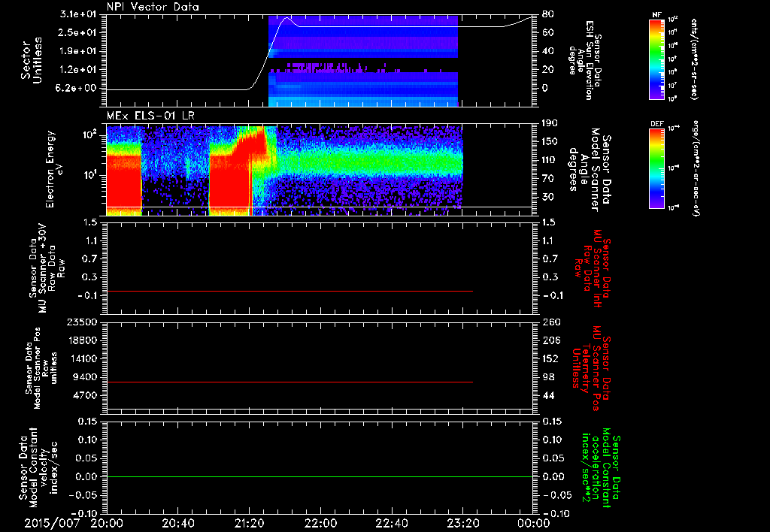
Task: Click the '23500' scanner position tick label
Action: [81, 322]
